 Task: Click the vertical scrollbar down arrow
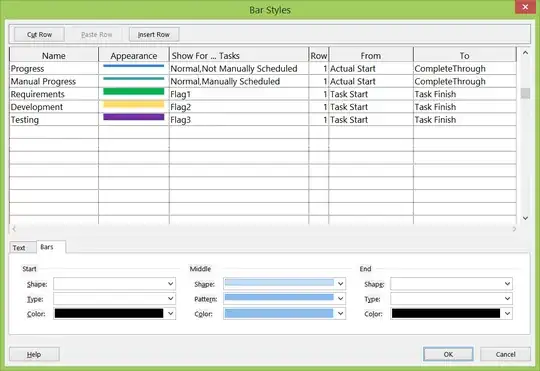coord(525,218)
